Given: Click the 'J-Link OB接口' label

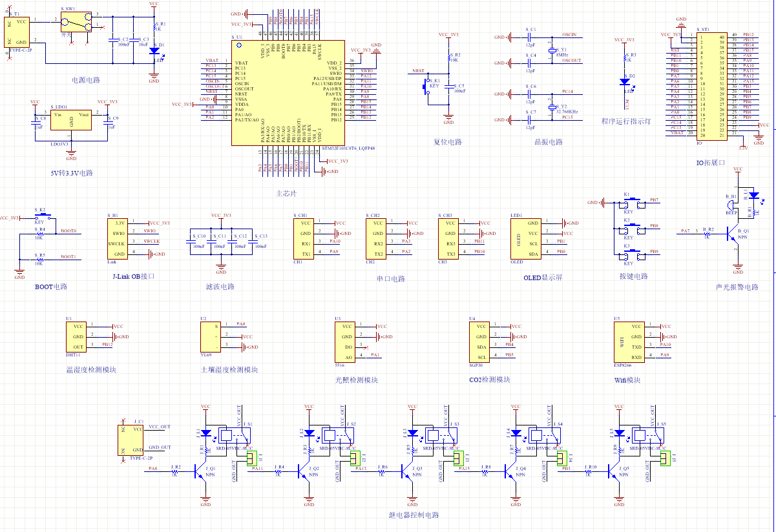Looking at the screenshot, I should (133, 276).
